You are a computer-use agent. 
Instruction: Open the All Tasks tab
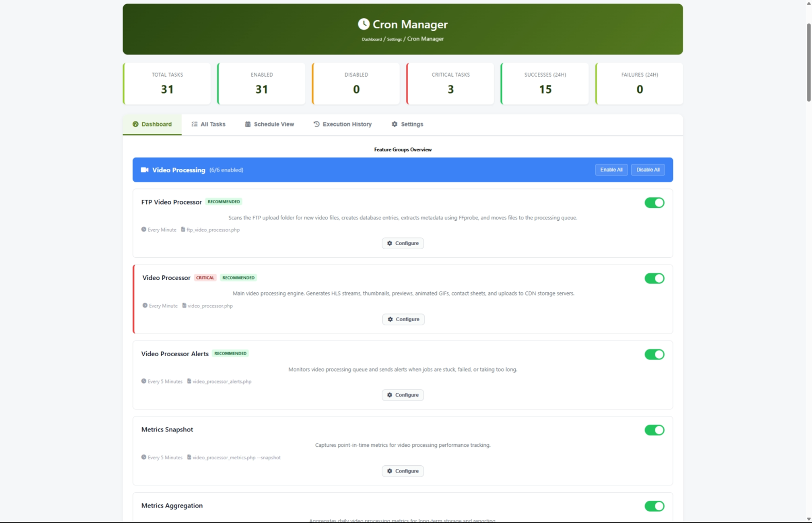(x=208, y=124)
